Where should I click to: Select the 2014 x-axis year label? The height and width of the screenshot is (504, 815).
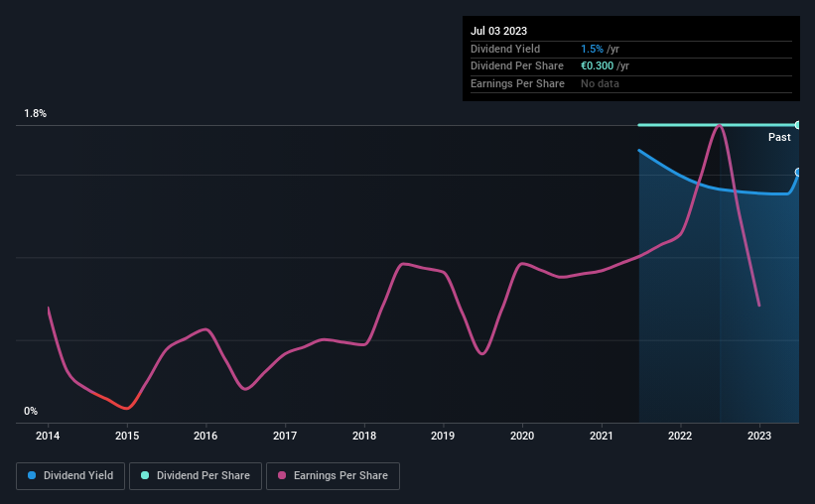(48, 436)
